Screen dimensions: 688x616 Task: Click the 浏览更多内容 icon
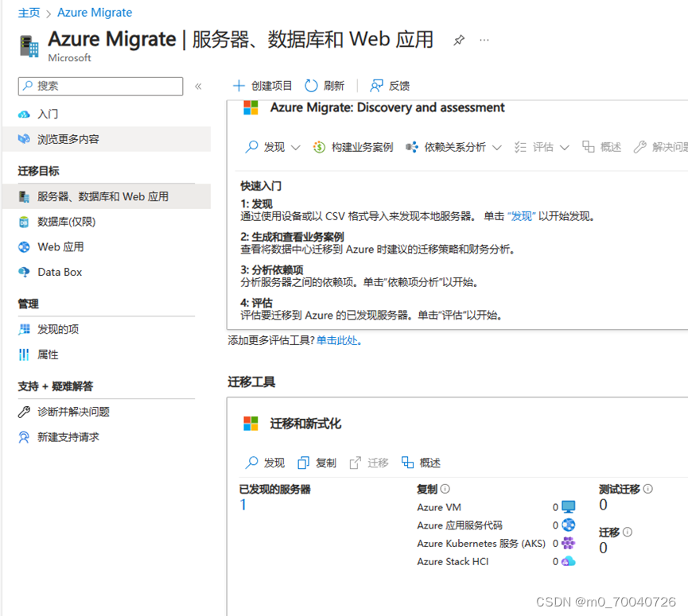pos(24,139)
